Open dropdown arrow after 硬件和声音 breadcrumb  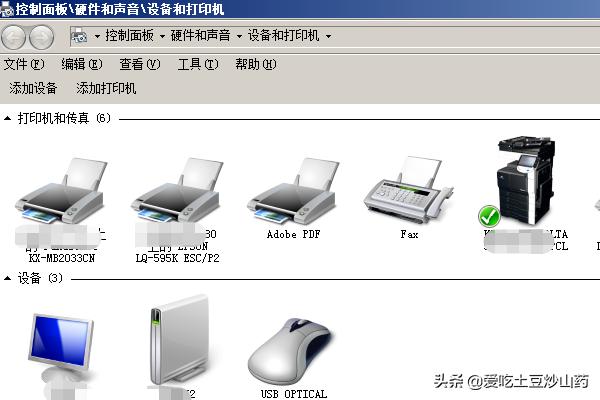pyautogui.click(x=239, y=36)
